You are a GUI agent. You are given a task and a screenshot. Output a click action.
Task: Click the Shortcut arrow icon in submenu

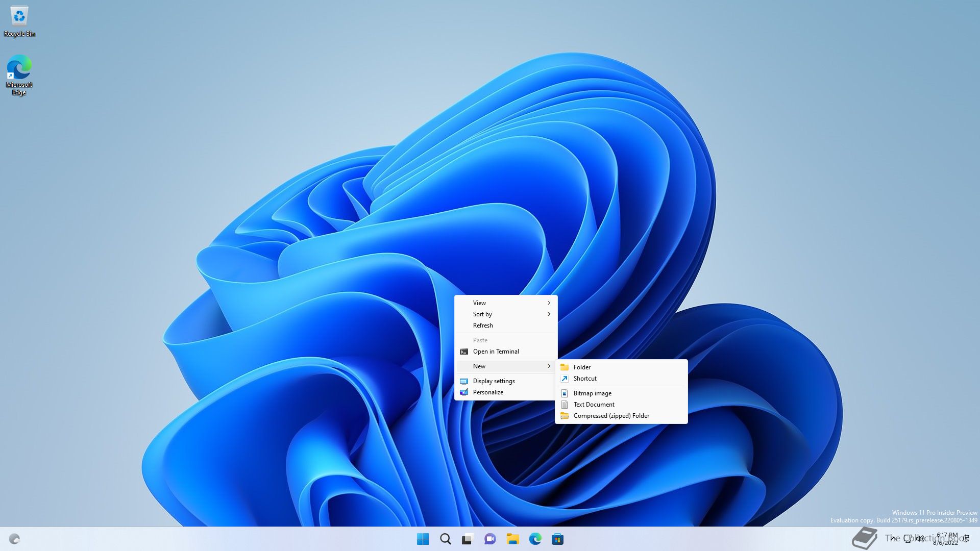pyautogui.click(x=565, y=378)
